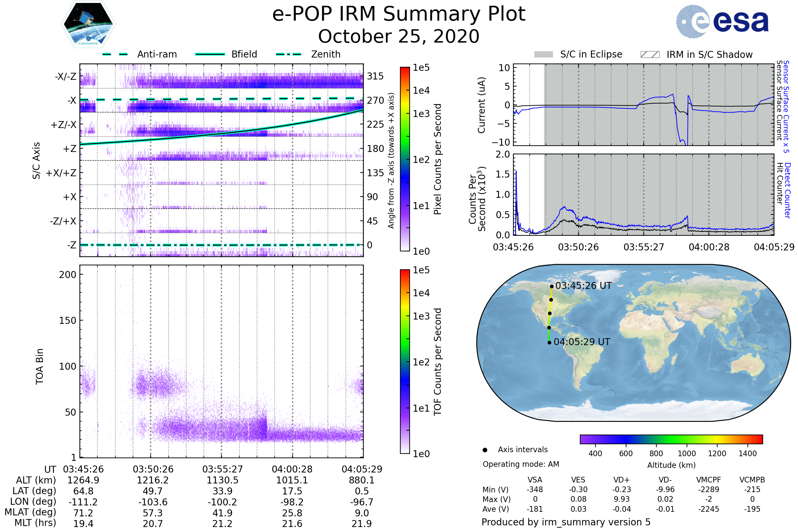Click the Altitude (km) color bar
The height and width of the screenshot is (532, 798).
671,439
